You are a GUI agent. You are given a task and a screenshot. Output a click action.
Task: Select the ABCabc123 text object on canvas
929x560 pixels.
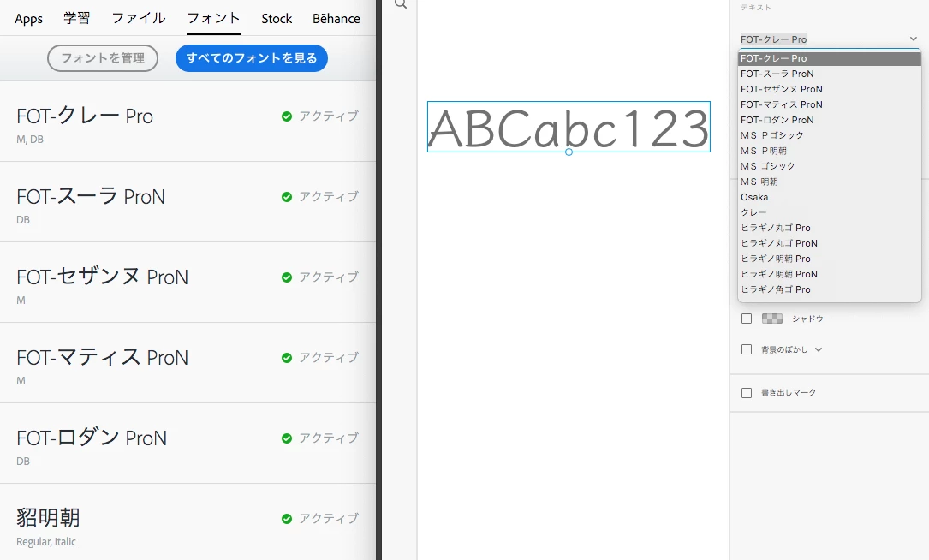(x=569, y=128)
